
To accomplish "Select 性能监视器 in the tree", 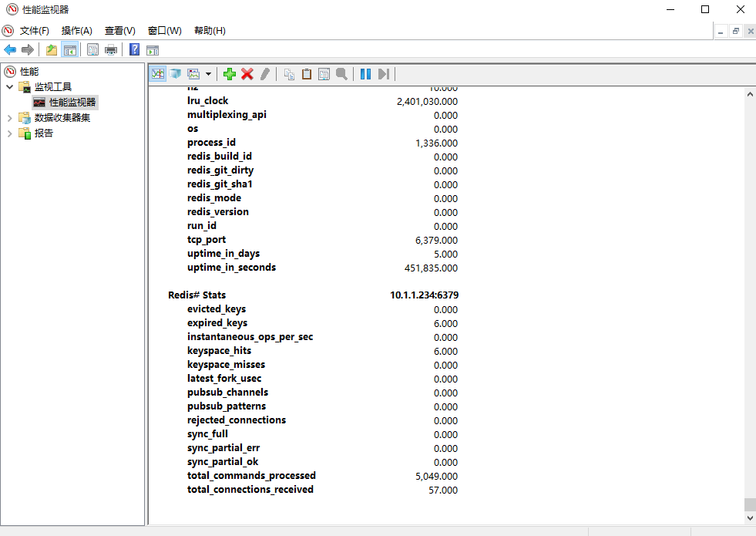I will 72,103.
